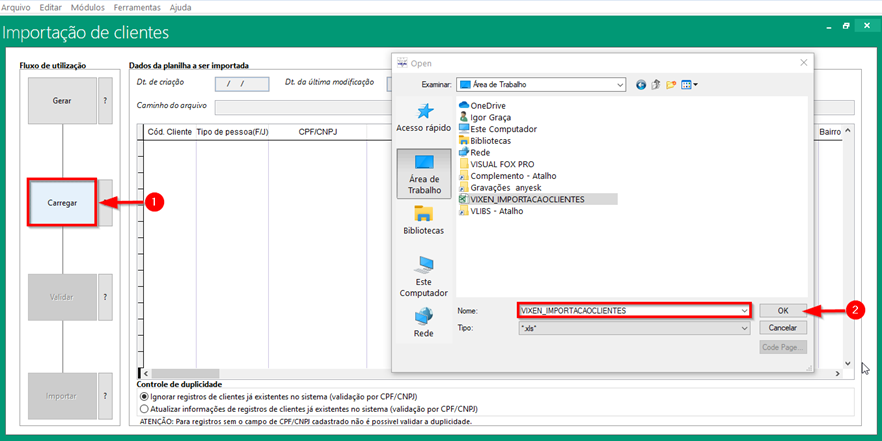Image resolution: width=882 pixels, height=441 pixels.
Task: Select Atualizar informações de registros radio option
Action: pos(144,408)
